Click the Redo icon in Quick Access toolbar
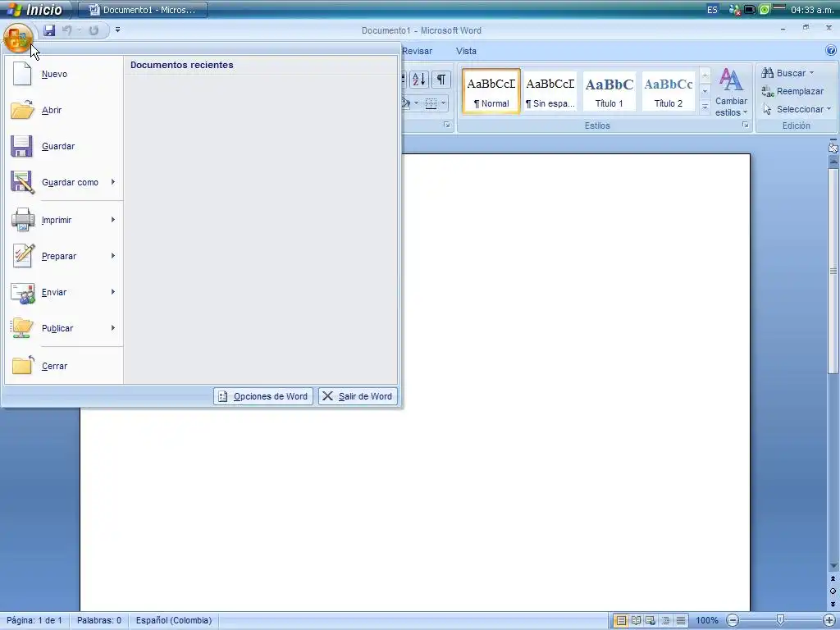The image size is (840, 630). (94, 30)
